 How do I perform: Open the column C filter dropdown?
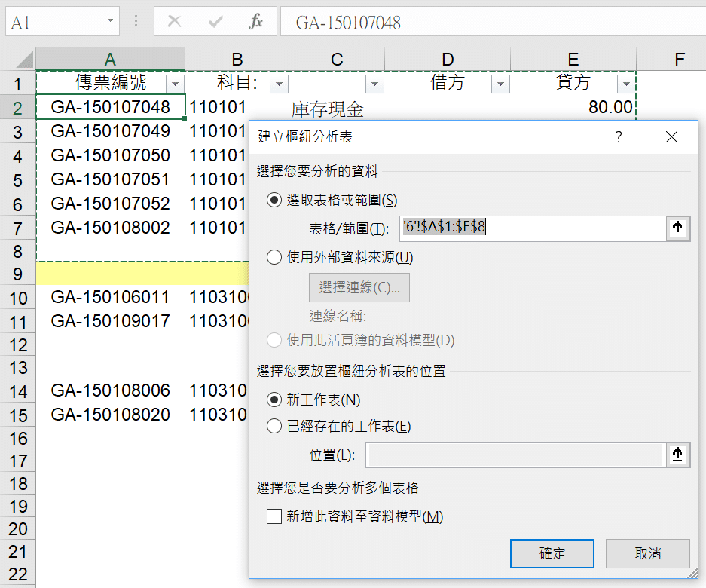374,84
